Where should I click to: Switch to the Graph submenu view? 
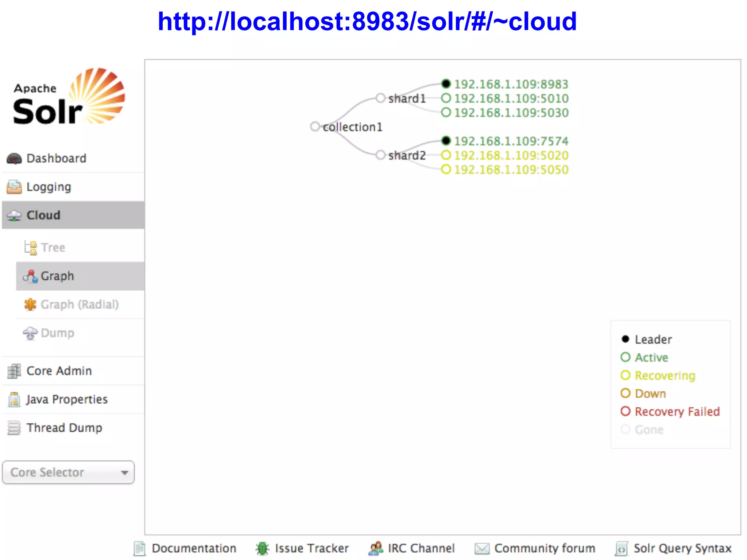tap(57, 276)
